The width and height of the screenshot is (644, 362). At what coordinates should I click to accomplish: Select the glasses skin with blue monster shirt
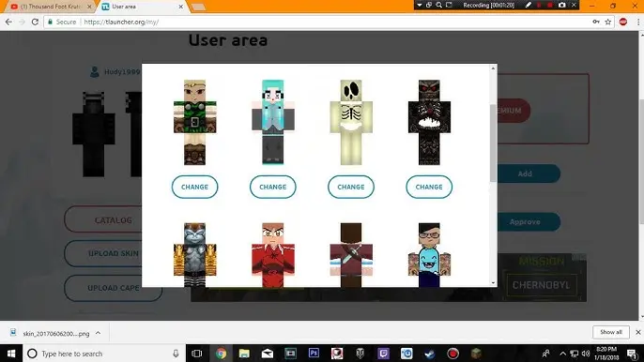pyautogui.click(x=429, y=255)
